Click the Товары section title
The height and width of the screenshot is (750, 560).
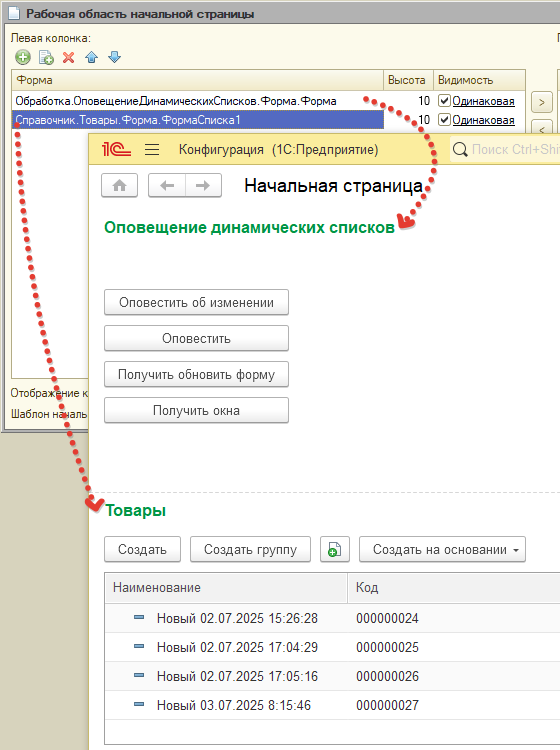coord(136,510)
